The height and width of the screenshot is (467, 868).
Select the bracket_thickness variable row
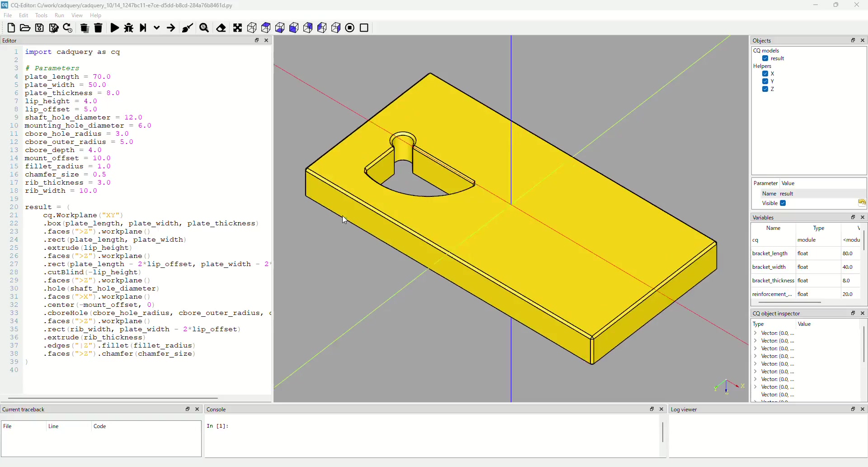[806, 281]
